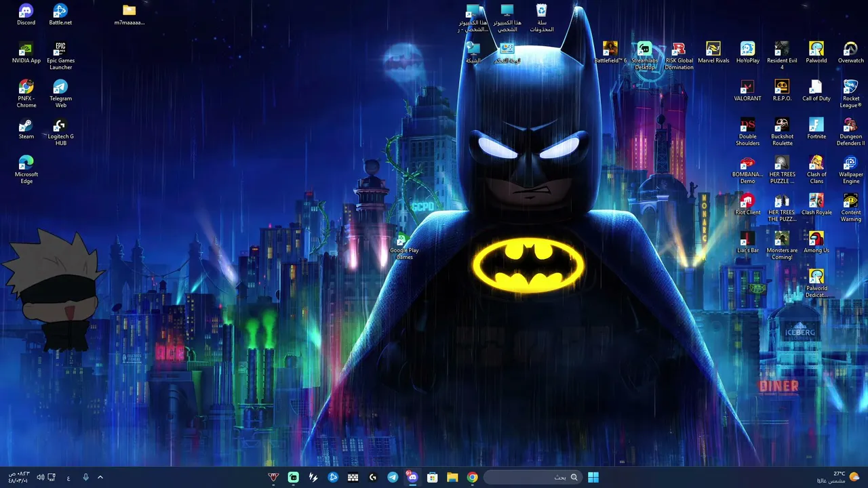The height and width of the screenshot is (488, 868).
Task: Open Logitech G HUB from the taskbar
Action: click(x=373, y=477)
